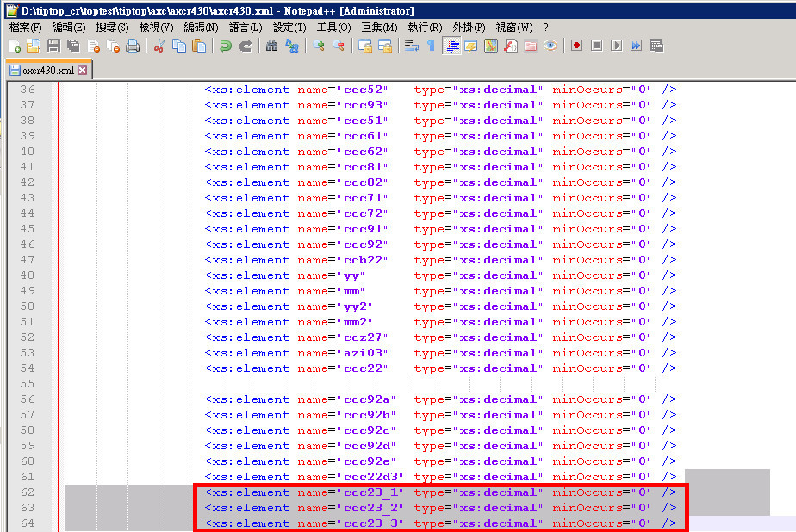796x532 pixels.
Task: Click the Close All documents icon
Action: [113, 46]
